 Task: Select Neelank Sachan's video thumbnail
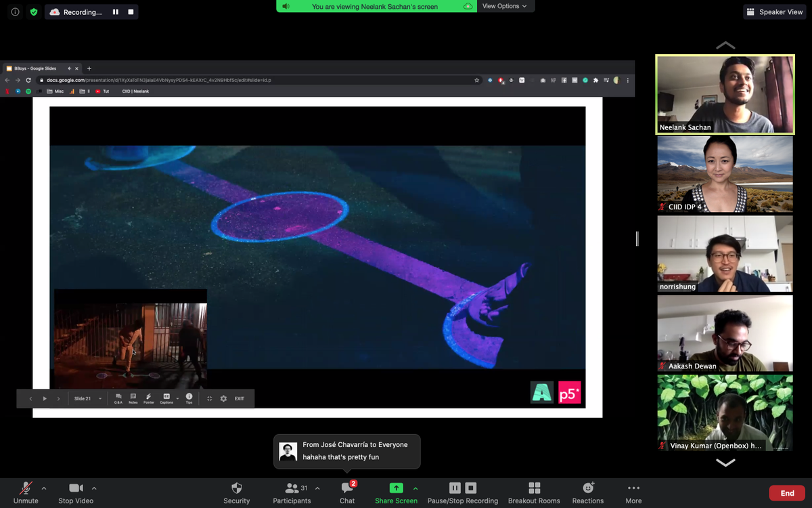[725, 94]
